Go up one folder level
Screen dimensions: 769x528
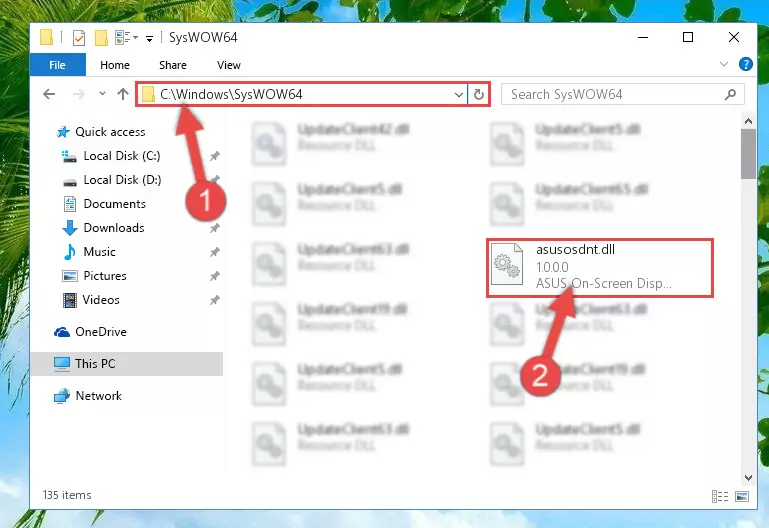tap(123, 94)
